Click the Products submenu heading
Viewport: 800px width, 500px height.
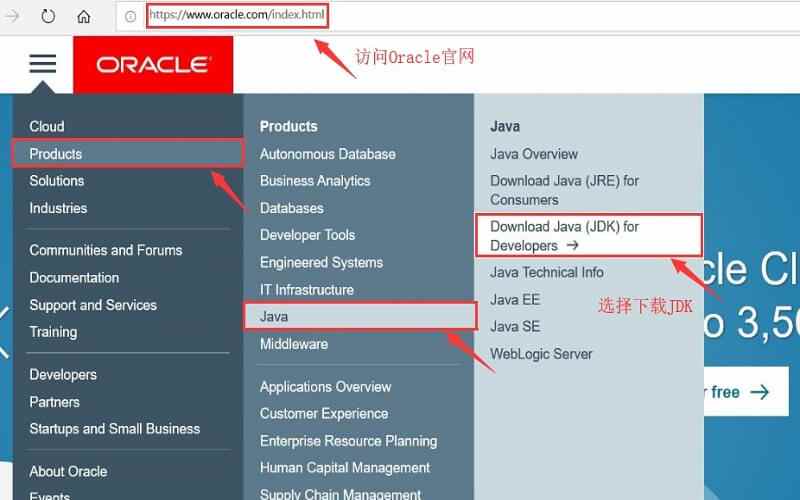click(288, 127)
